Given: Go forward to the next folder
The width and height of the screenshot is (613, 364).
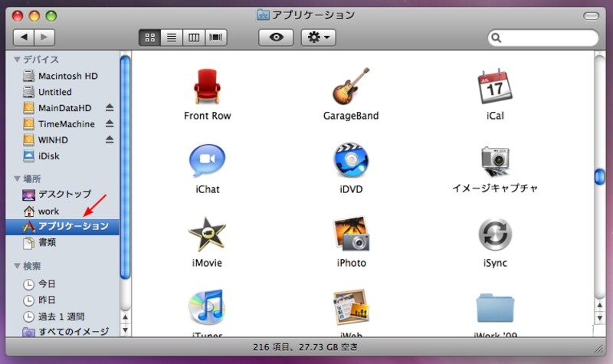Looking at the screenshot, I should (44, 38).
